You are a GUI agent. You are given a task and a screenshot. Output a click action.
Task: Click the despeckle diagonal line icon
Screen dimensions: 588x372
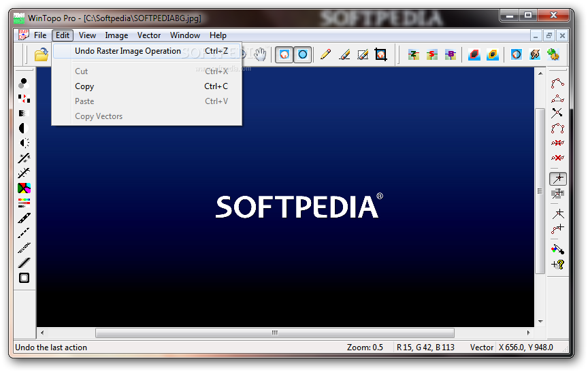tap(24, 158)
